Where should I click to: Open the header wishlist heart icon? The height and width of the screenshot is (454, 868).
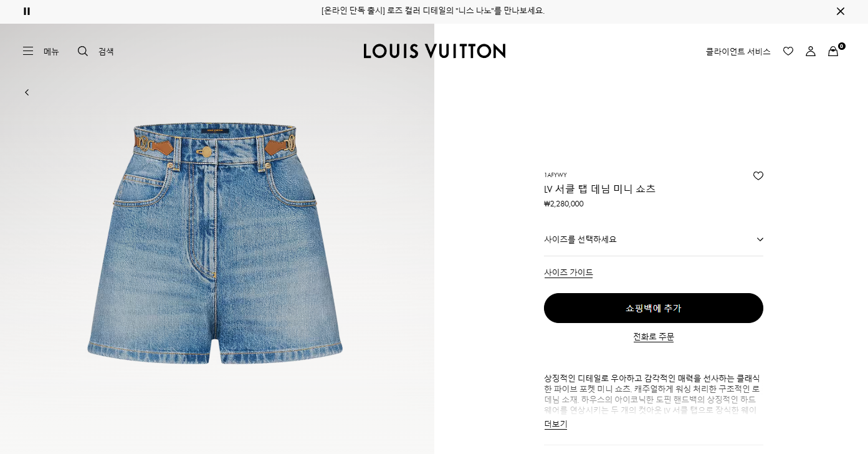[788, 51]
